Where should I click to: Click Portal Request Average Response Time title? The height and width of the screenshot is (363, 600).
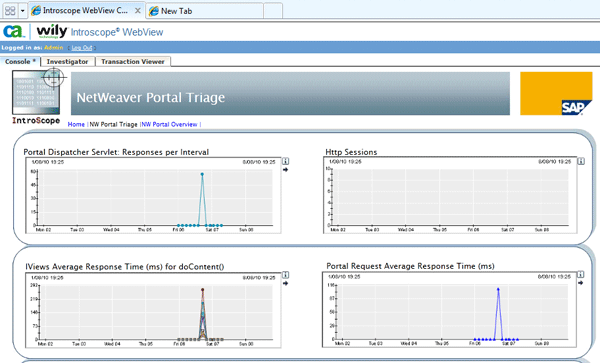[410, 266]
